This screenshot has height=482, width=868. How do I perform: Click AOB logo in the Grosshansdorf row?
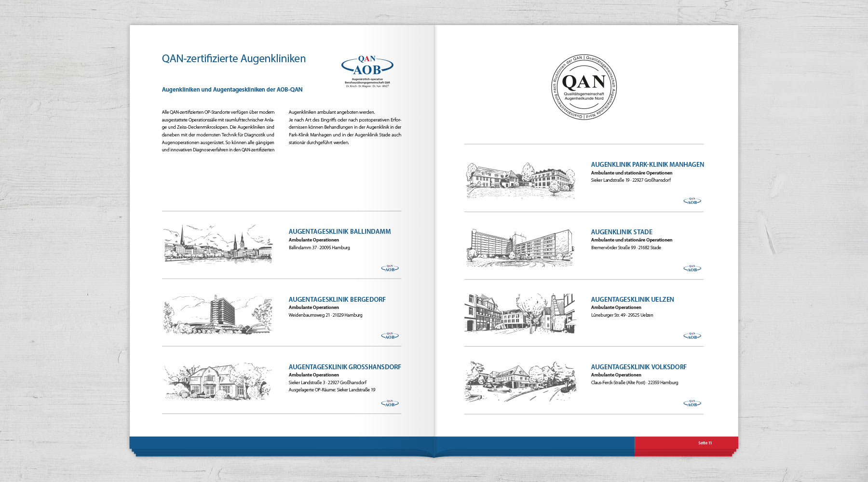point(390,403)
